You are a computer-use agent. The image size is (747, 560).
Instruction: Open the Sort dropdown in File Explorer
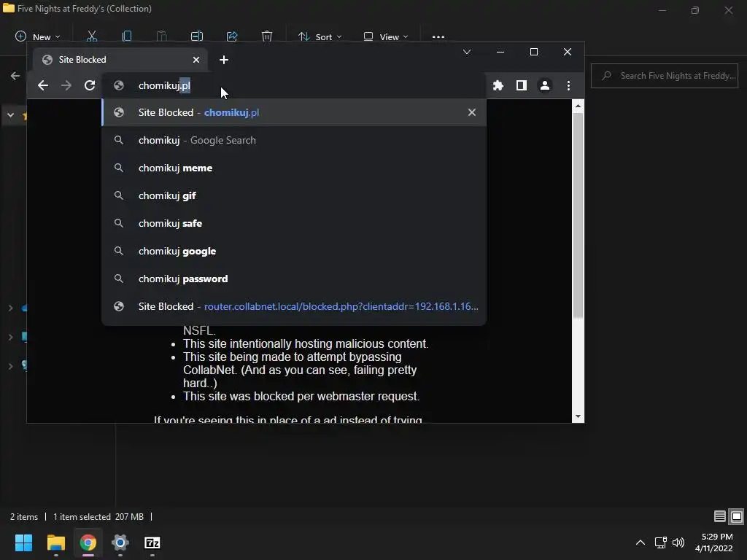(x=320, y=36)
